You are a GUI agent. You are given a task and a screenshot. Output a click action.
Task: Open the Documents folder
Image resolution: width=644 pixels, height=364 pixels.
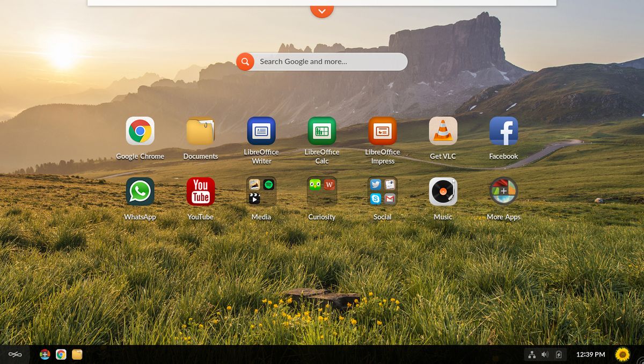click(200, 131)
